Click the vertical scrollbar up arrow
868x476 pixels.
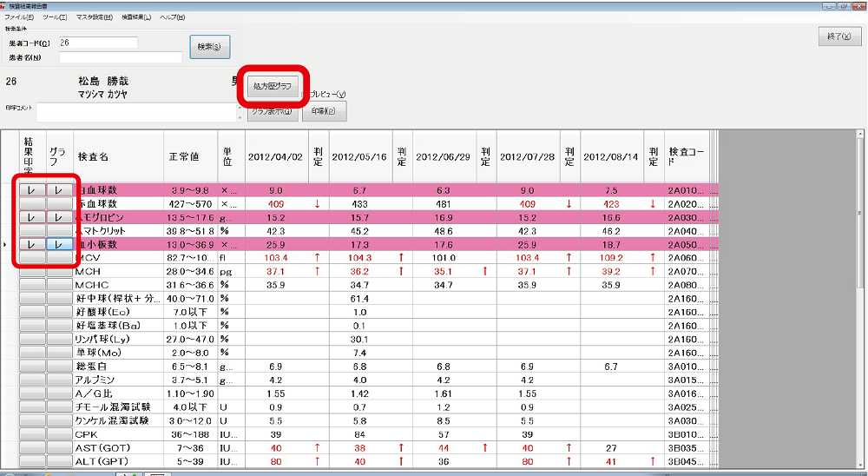pos(860,134)
